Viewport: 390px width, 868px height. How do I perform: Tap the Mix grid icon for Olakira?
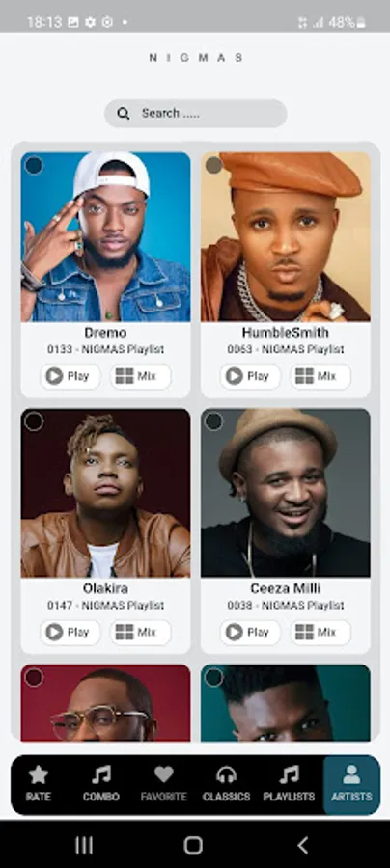[125, 632]
